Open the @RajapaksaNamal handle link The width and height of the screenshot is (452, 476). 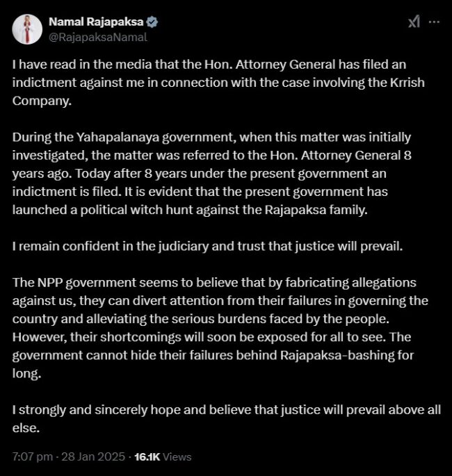click(98, 38)
